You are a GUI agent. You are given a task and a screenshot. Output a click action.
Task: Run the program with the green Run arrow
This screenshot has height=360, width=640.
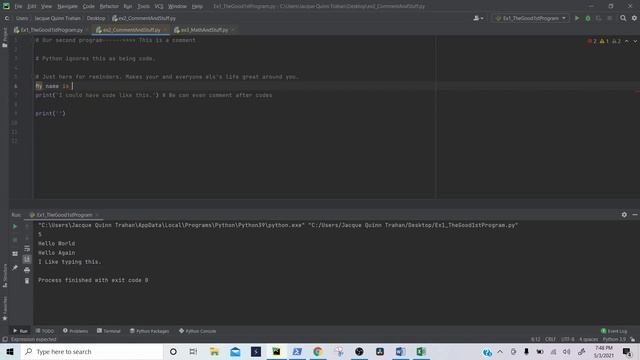[577, 18]
